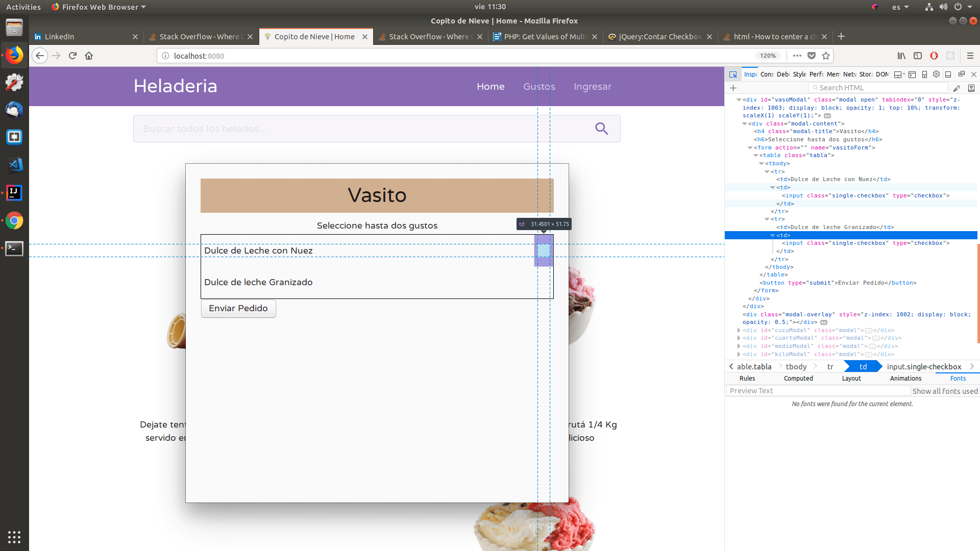
Task: Reload the localhost page
Action: pyautogui.click(x=72, y=56)
